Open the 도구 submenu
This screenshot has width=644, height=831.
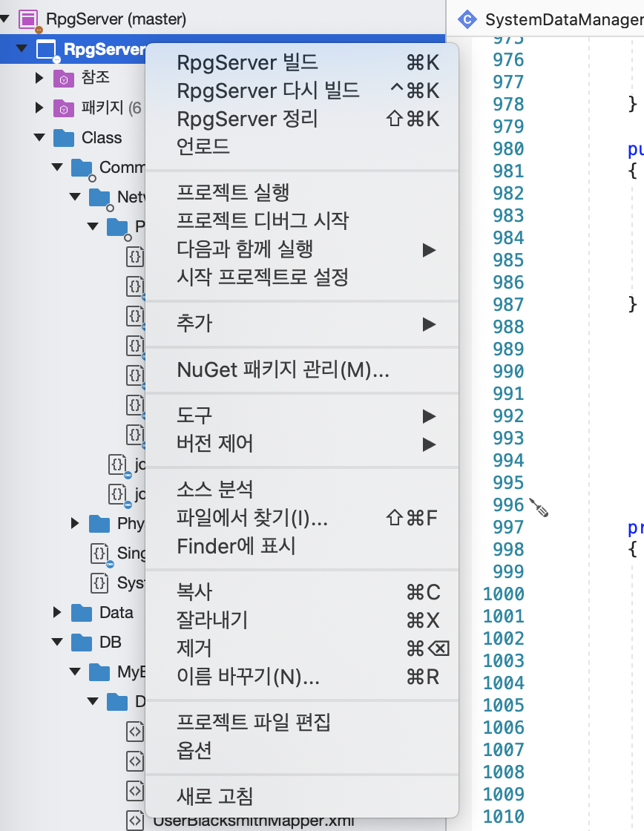[301, 415]
